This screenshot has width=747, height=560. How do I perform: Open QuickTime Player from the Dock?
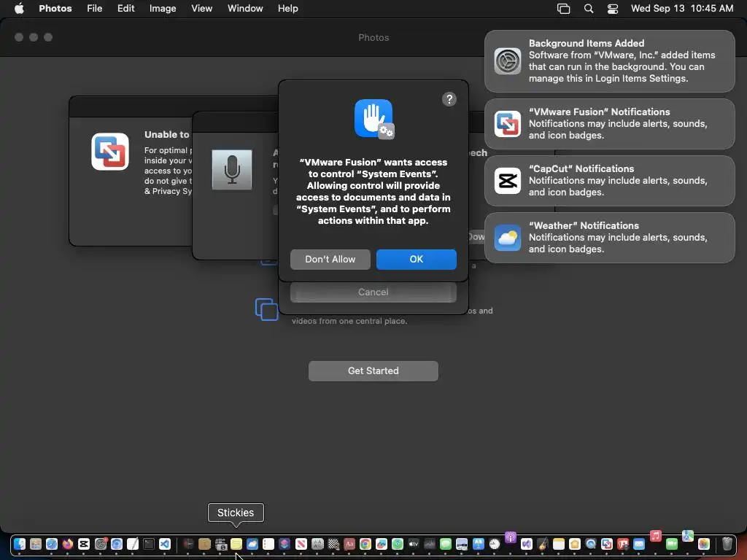pyautogui.click(x=591, y=544)
